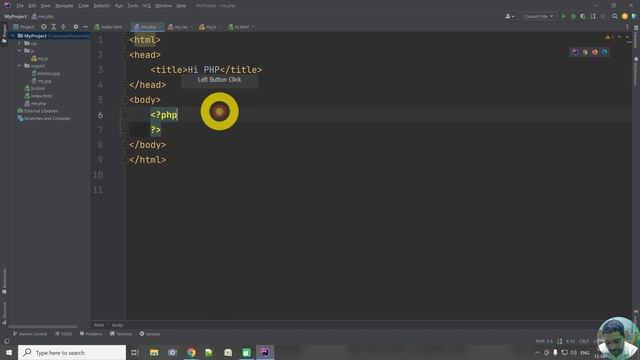Toggle the Project vertical tool window tab
This screenshot has height=360, width=640.
4,34
